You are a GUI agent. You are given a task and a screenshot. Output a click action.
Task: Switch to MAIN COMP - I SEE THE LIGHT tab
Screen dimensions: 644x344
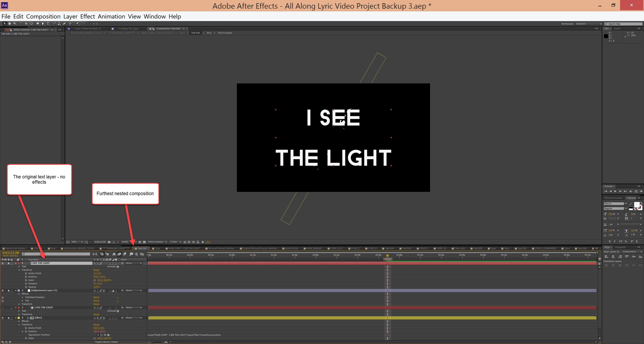[x=184, y=248]
